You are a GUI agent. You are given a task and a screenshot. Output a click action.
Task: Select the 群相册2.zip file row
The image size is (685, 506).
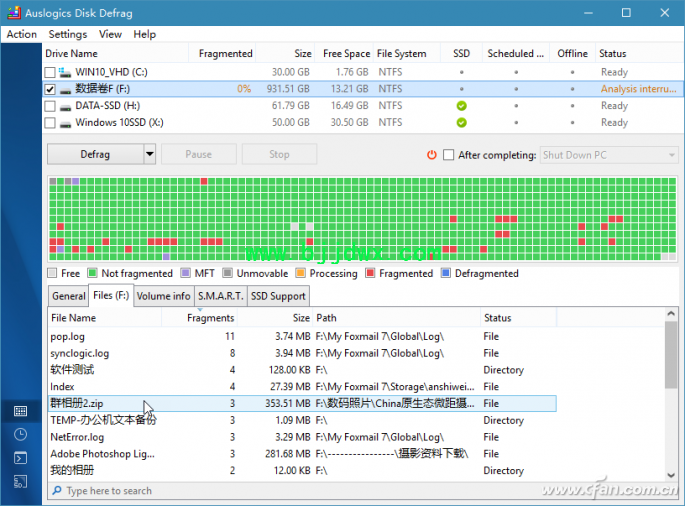[302, 403]
